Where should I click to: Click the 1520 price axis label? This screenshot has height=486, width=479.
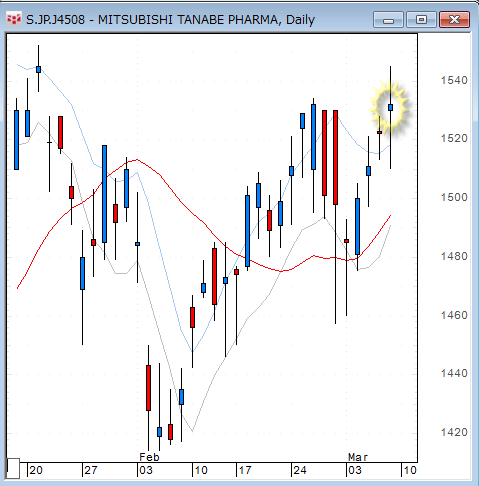tap(454, 138)
